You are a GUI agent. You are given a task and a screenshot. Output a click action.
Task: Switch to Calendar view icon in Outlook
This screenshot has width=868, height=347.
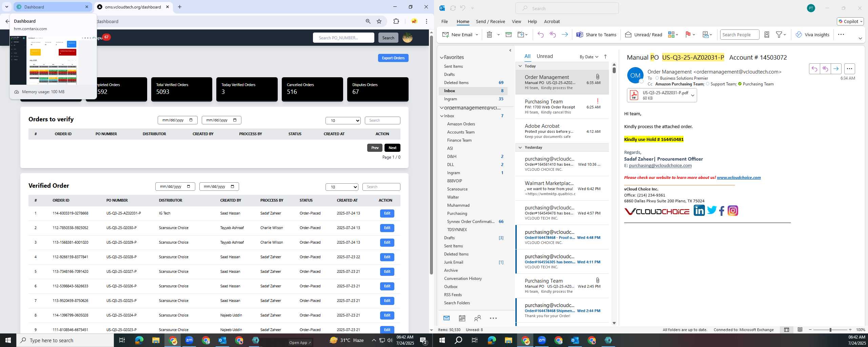coord(462,318)
